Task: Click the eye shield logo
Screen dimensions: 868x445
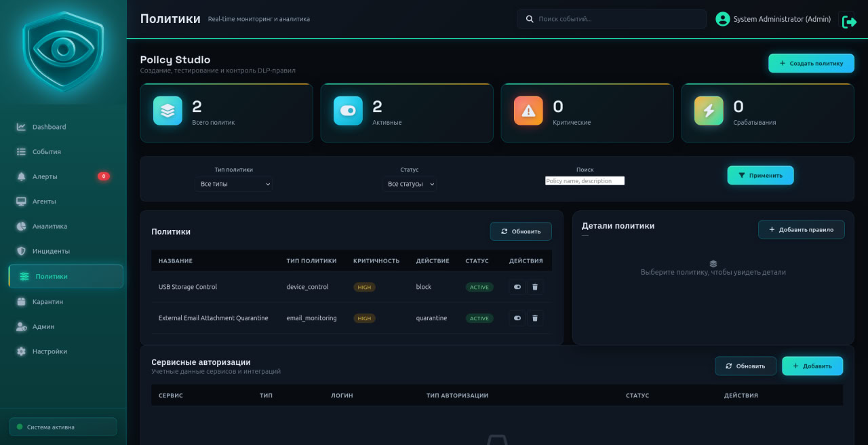Action: (x=63, y=52)
